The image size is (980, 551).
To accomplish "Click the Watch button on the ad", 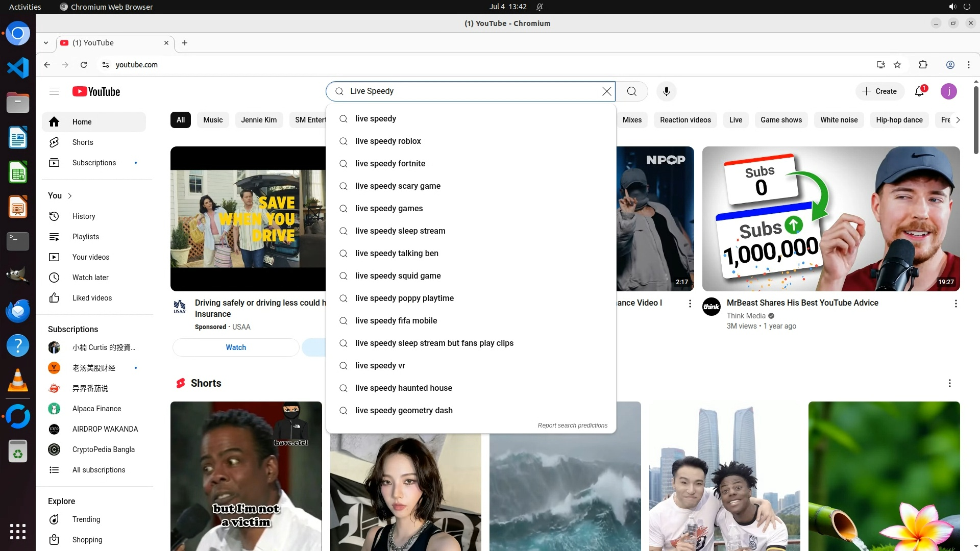I will [x=236, y=347].
